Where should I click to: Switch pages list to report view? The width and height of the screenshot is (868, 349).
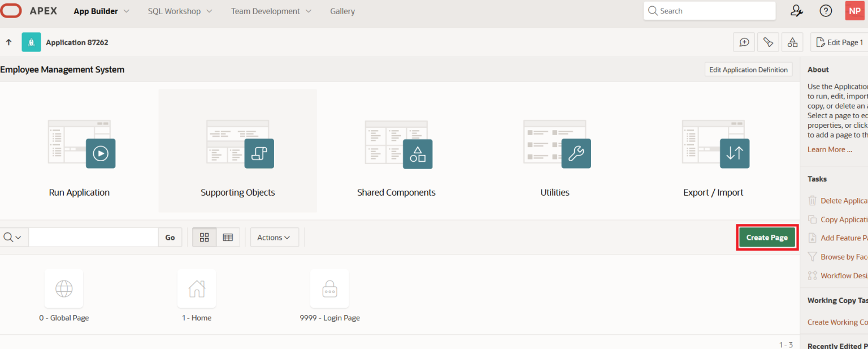tap(228, 237)
